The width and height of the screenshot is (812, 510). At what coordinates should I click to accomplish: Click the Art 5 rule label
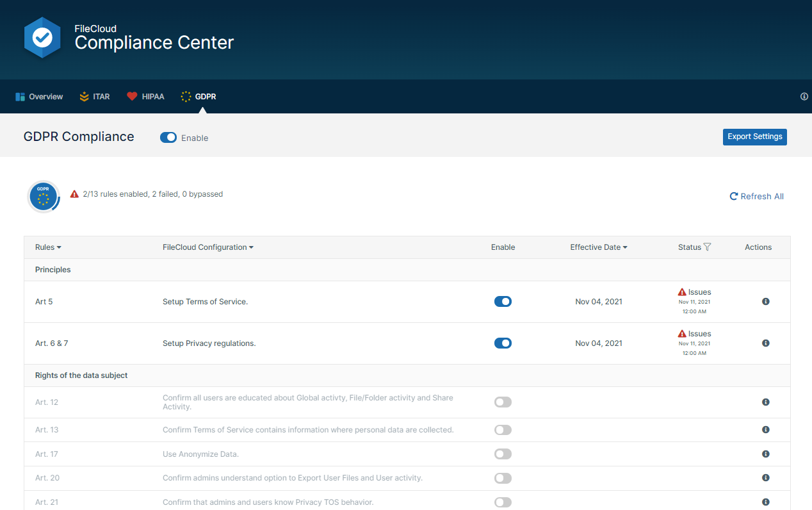[44, 301]
